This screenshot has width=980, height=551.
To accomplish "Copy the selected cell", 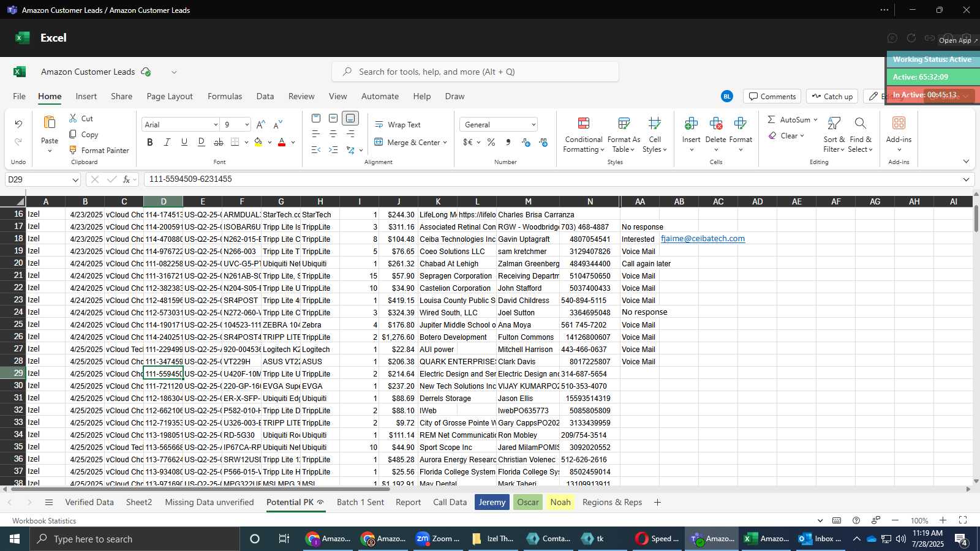I will (x=83, y=134).
